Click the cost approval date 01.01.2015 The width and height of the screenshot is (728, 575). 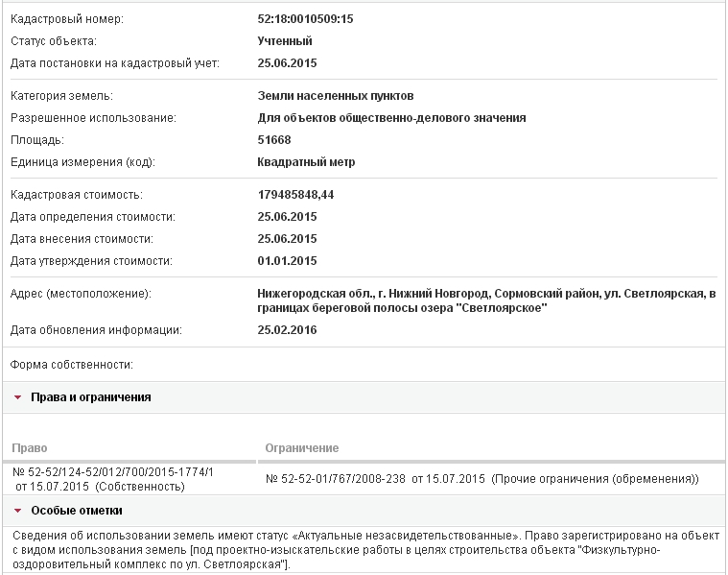[x=287, y=261]
